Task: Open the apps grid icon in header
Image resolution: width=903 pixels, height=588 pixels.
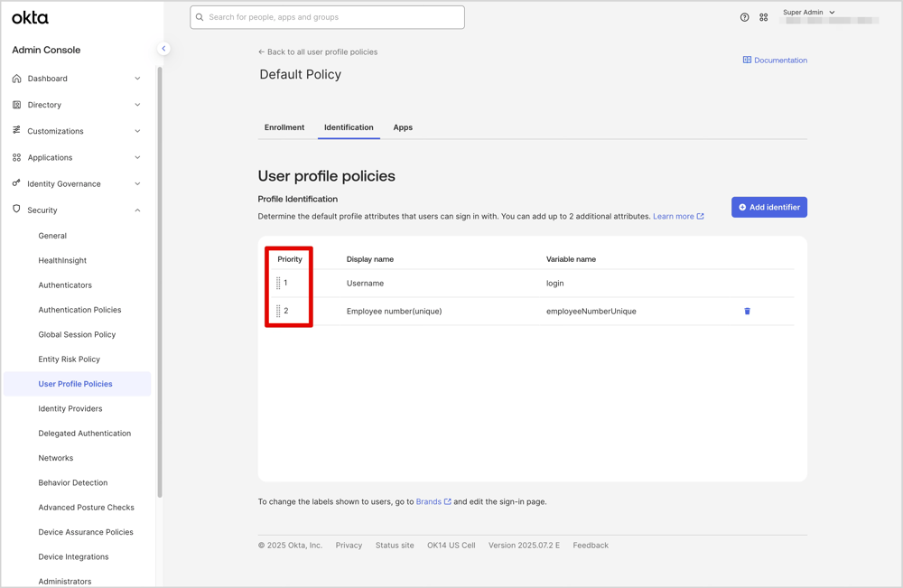Action: (764, 17)
